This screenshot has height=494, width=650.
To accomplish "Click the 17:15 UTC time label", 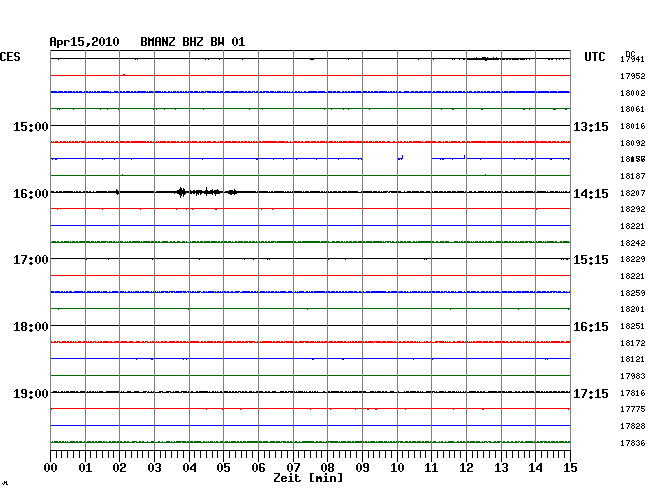I will point(591,393).
